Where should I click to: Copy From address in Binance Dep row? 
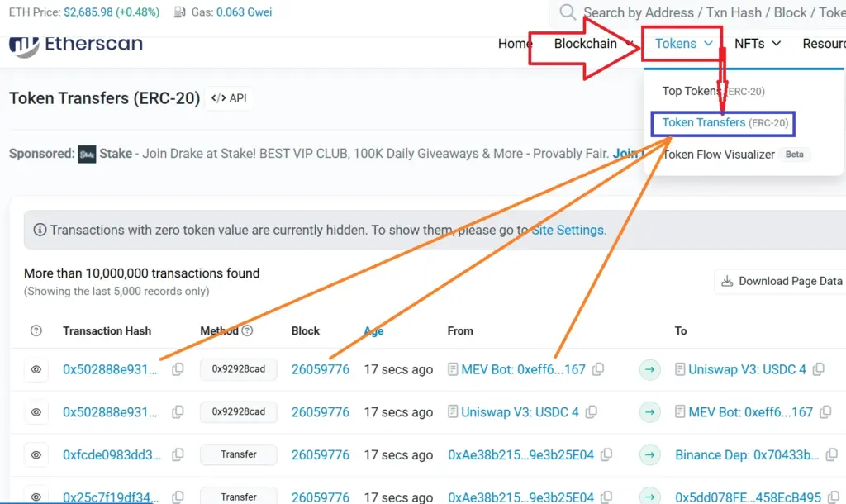(x=606, y=454)
